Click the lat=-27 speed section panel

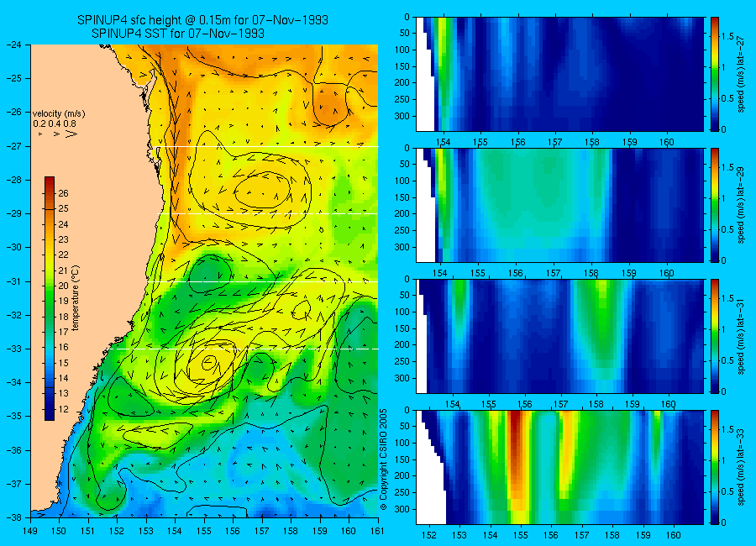click(559, 74)
